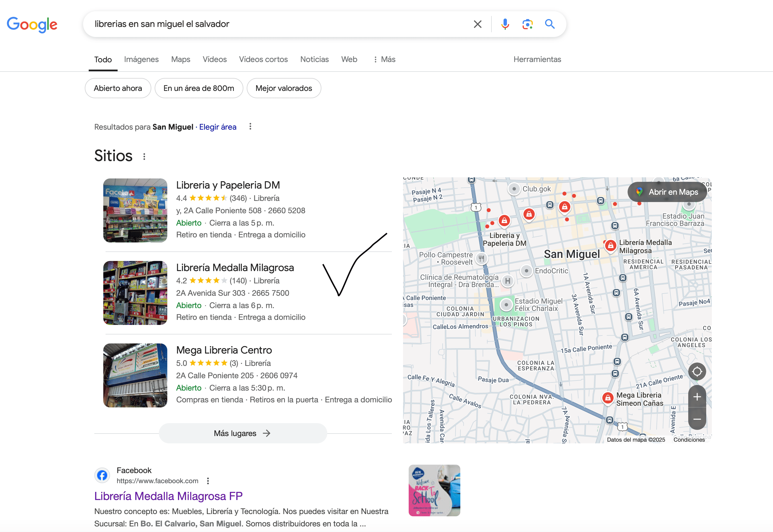Select the Club.gok map marker
The width and height of the screenshot is (773, 532).
(514, 189)
